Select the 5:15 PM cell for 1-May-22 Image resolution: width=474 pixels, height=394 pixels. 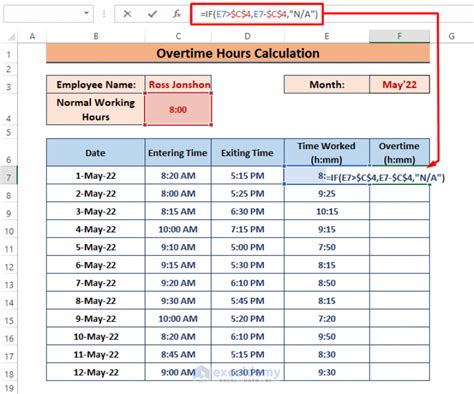(248, 175)
